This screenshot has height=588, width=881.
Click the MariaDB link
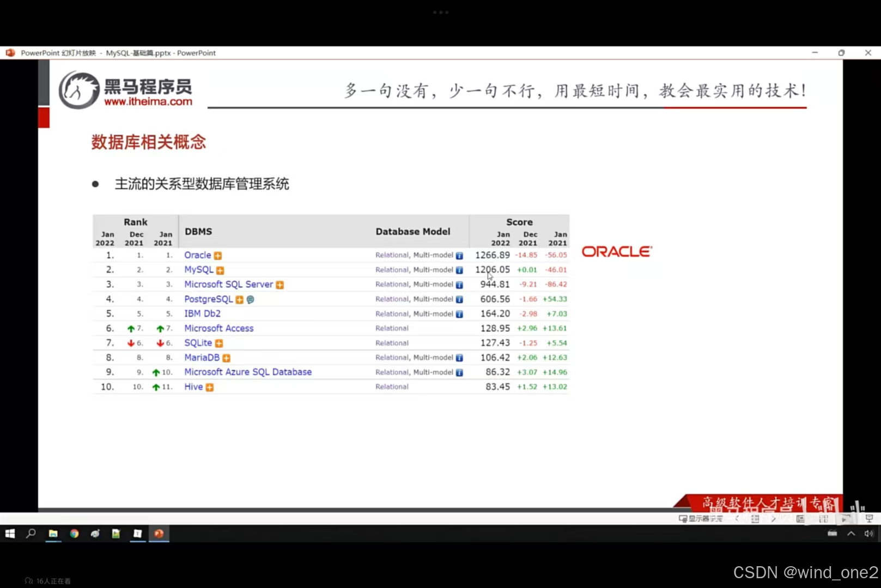click(202, 357)
